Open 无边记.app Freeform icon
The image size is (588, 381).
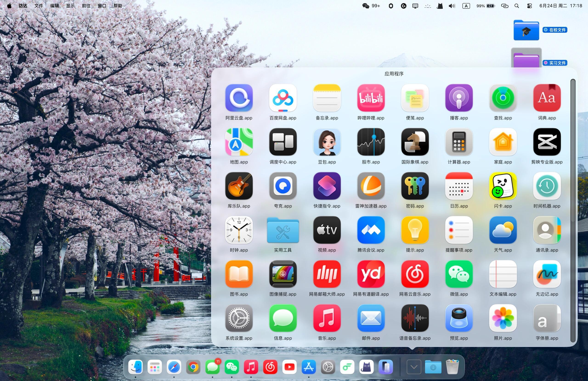(547, 274)
